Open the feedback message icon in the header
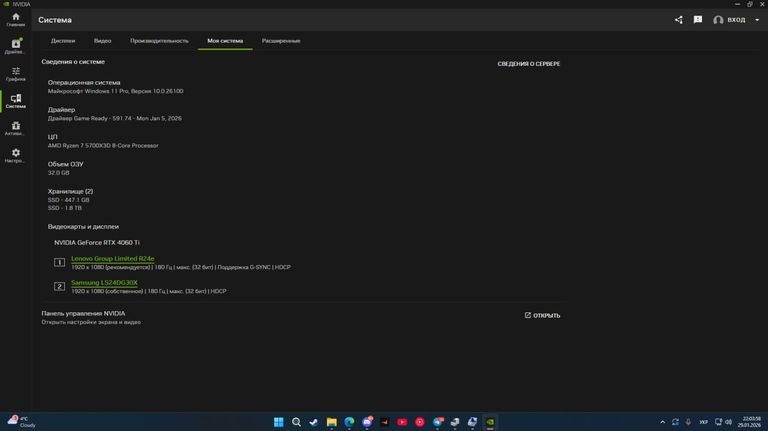The width and height of the screenshot is (768, 431). [698, 20]
